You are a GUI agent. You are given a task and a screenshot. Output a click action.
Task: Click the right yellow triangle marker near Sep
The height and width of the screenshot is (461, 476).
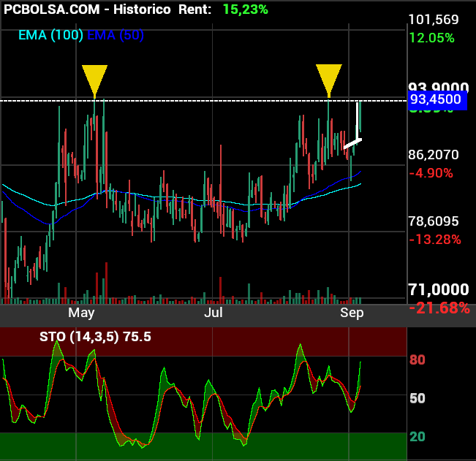point(329,78)
